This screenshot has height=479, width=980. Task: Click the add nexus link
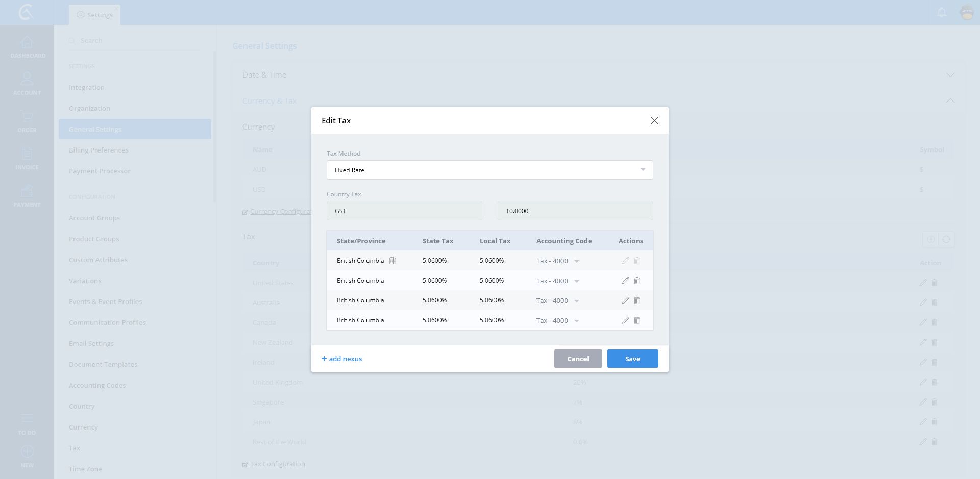(341, 359)
